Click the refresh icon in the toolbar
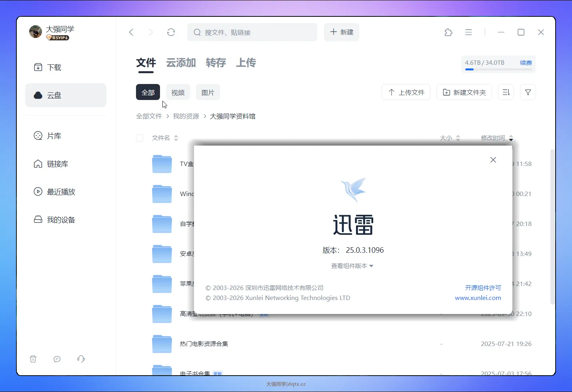This screenshot has width=572, height=392. (171, 32)
